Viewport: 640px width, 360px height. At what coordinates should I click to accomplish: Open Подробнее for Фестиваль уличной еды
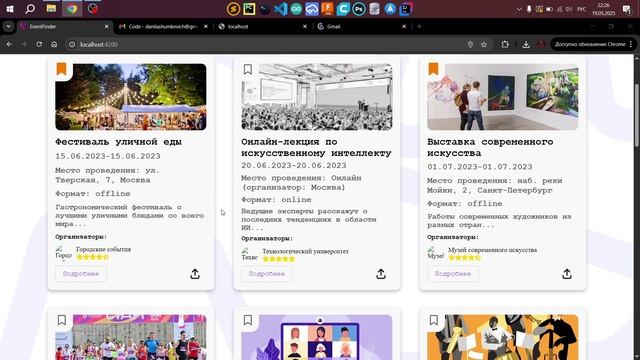coord(81,273)
